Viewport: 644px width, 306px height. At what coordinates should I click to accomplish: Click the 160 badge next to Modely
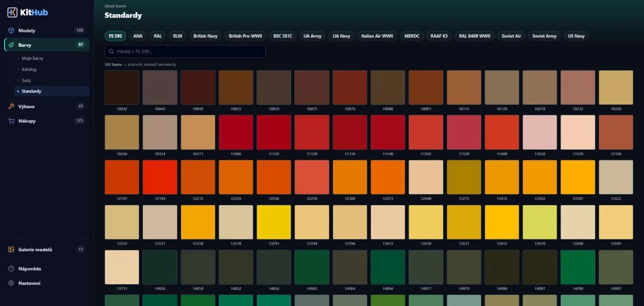(x=80, y=30)
